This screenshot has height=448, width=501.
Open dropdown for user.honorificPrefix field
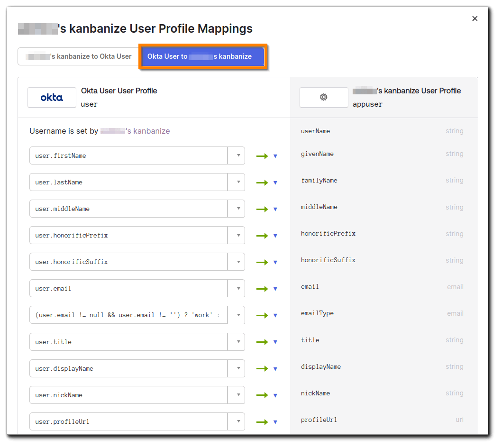tap(237, 235)
